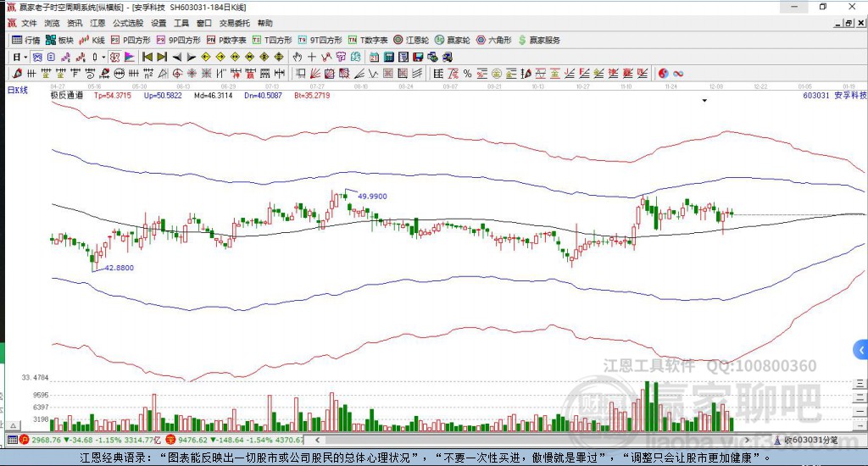
Task: Click the 极反通道 indicator label
Action: coord(66,96)
